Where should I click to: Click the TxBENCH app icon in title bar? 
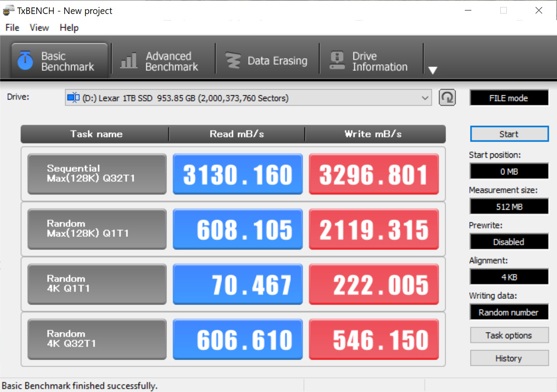pos(8,10)
